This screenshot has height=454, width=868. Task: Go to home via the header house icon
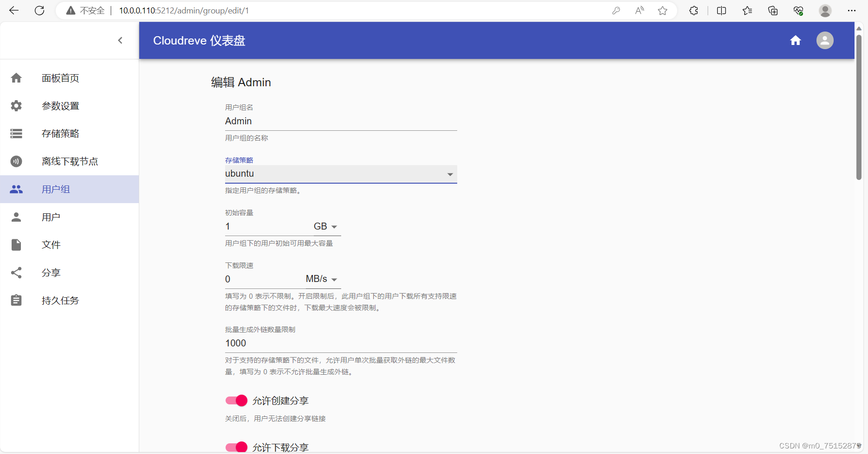(796, 40)
